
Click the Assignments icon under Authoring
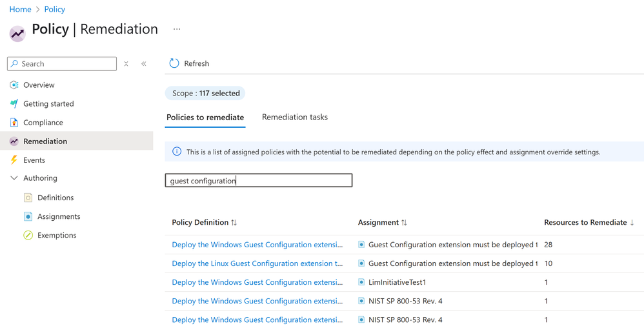tap(28, 216)
